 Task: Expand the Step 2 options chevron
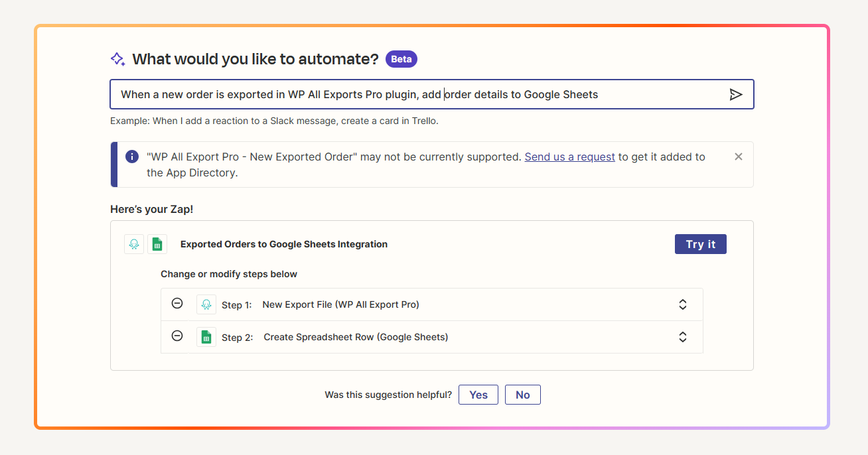coord(682,337)
